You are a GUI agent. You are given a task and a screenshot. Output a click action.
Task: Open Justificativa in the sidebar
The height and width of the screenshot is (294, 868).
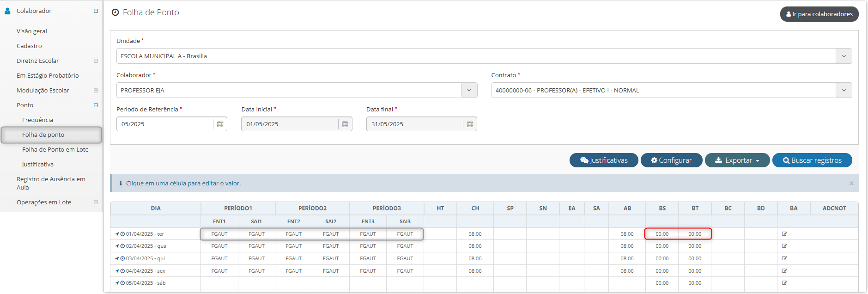tap(37, 164)
